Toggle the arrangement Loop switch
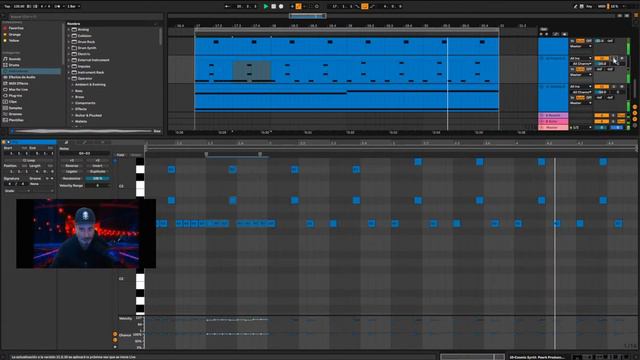The image size is (640, 360). click(x=364, y=6)
